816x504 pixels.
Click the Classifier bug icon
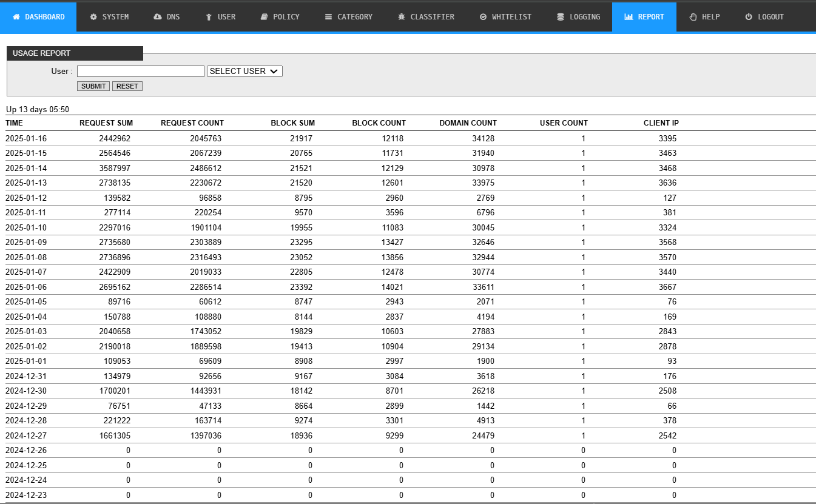402,17
